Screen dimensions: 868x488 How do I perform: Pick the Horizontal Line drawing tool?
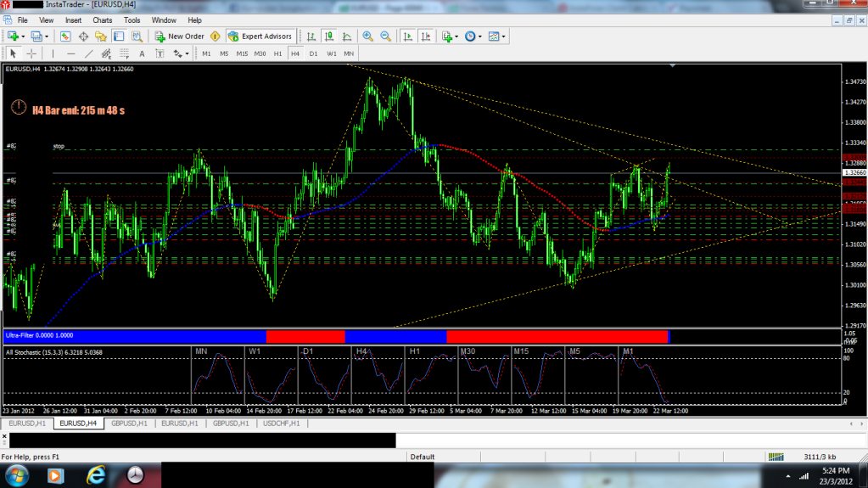(71, 53)
